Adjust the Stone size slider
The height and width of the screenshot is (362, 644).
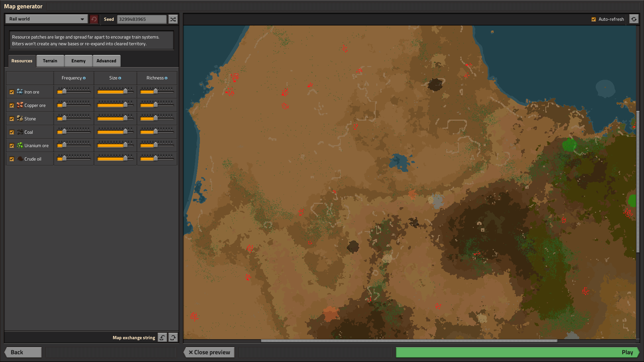[x=115, y=118]
